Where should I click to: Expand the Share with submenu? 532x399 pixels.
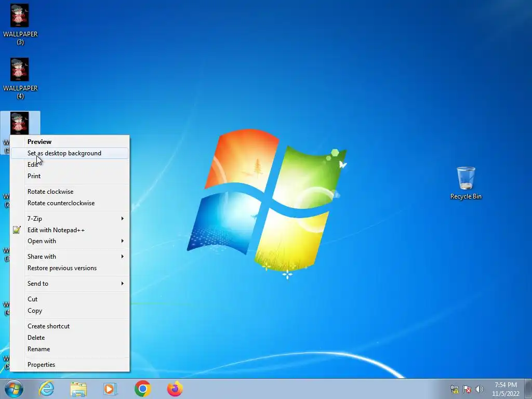[x=70, y=257]
